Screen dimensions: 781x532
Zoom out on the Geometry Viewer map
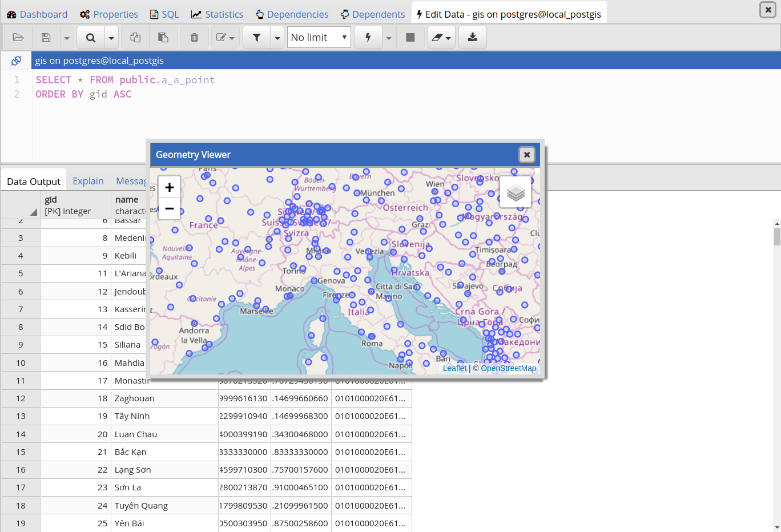(x=170, y=209)
